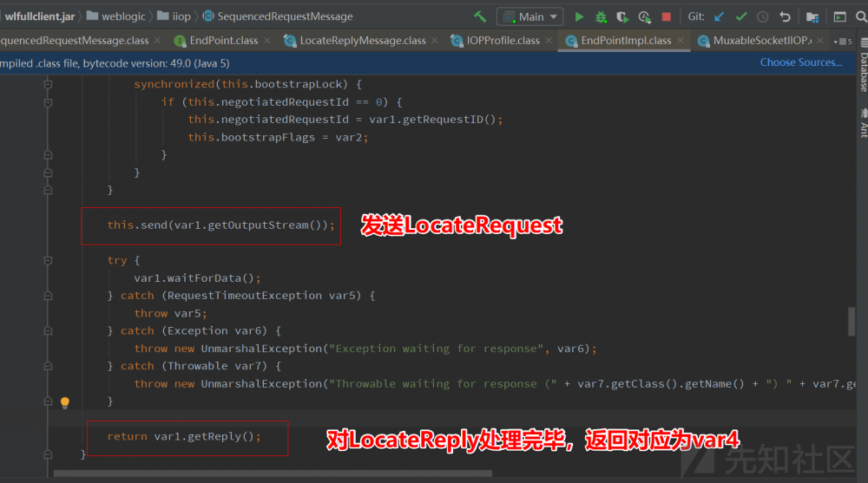Open the Ant tool window
Image resolution: width=868 pixels, height=483 pixels.
tap(864, 122)
